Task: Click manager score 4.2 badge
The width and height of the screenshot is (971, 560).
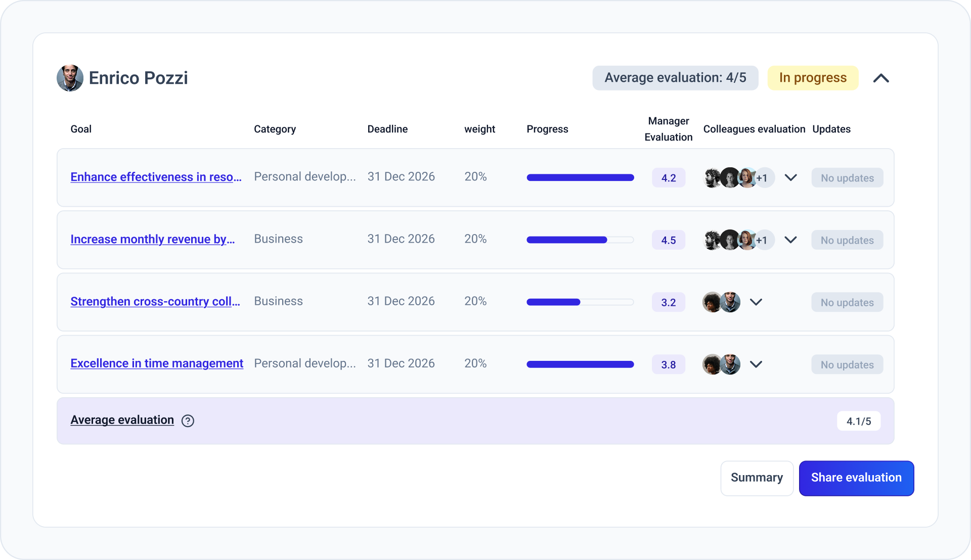Action: click(669, 178)
